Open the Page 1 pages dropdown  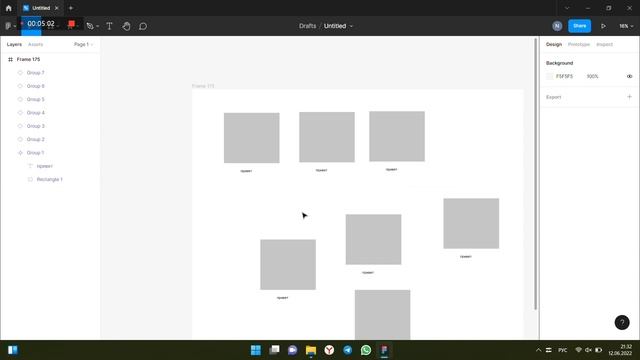coord(83,44)
